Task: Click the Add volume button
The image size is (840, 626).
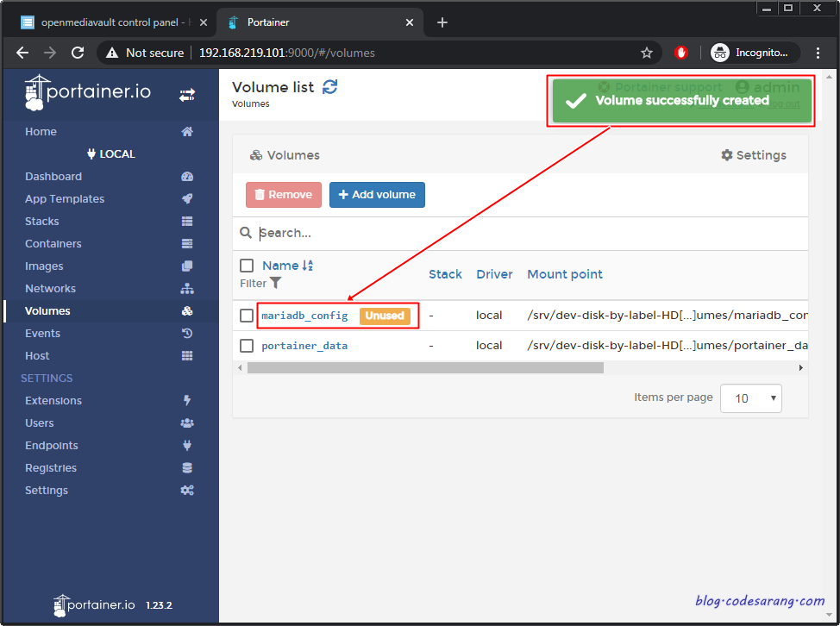Action: point(377,194)
